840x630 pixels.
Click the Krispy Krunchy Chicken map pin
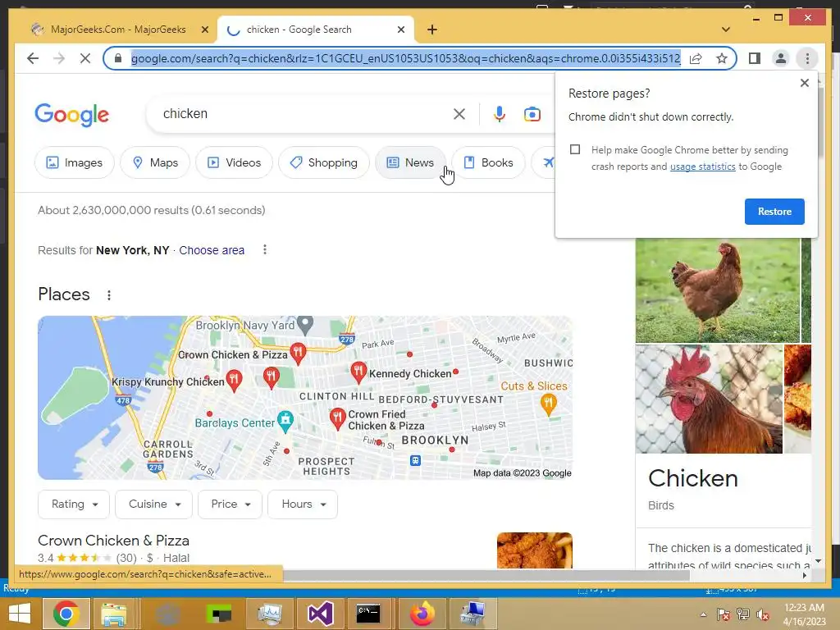[x=234, y=380]
